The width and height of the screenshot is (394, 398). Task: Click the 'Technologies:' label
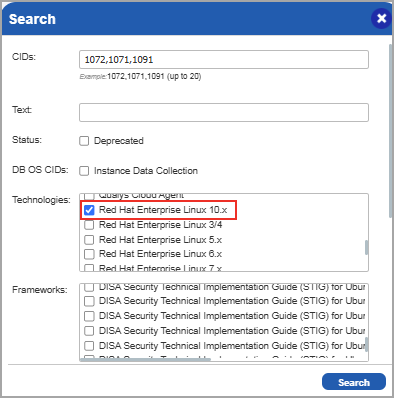click(x=41, y=200)
